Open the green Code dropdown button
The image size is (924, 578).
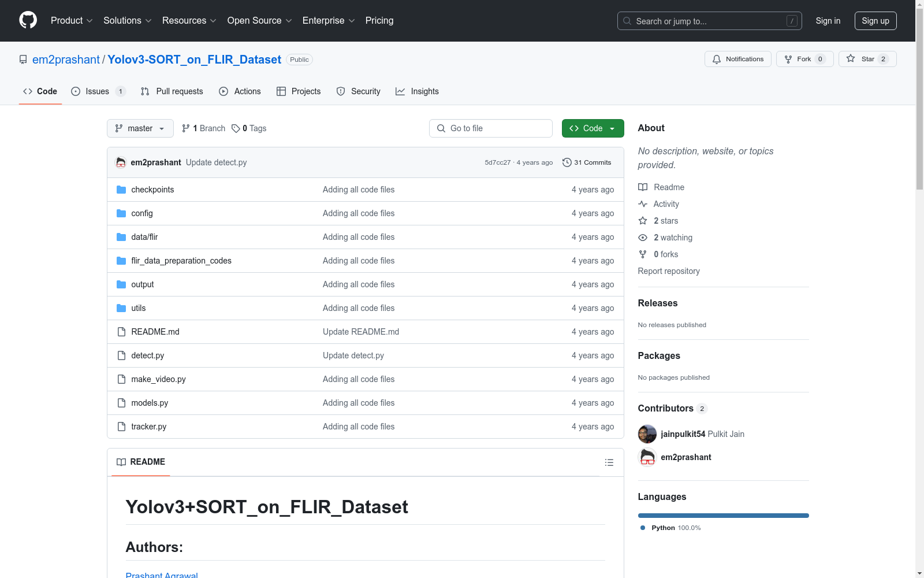click(x=593, y=128)
